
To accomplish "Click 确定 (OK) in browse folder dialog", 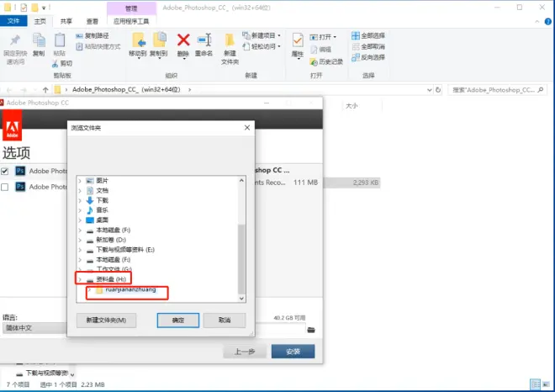I will 178,320.
